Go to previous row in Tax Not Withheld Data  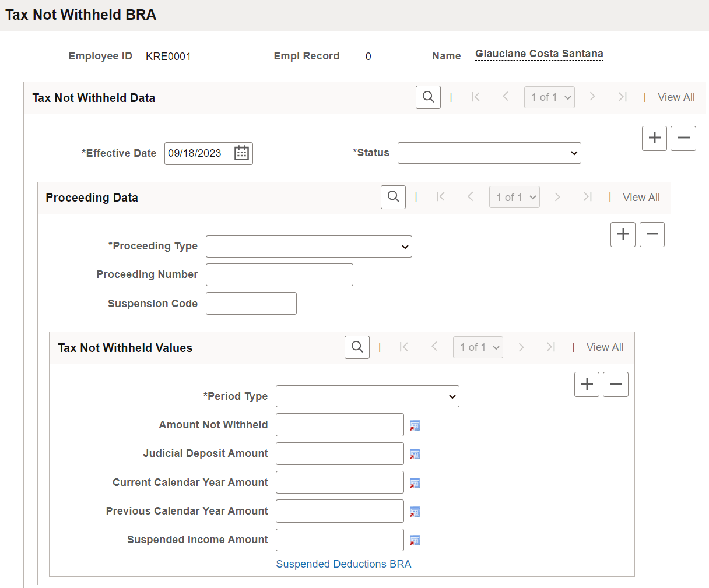click(x=506, y=97)
